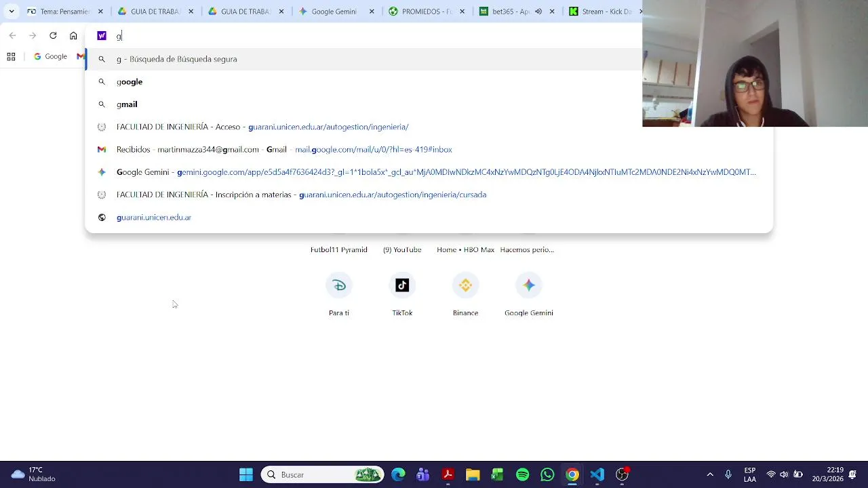This screenshot has width=868, height=488.
Task: Click the taskbar 'Buscar' search box
Action: [x=322, y=474]
